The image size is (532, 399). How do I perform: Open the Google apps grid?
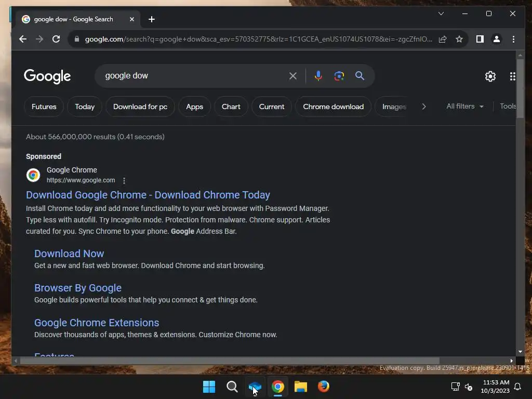[513, 76]
